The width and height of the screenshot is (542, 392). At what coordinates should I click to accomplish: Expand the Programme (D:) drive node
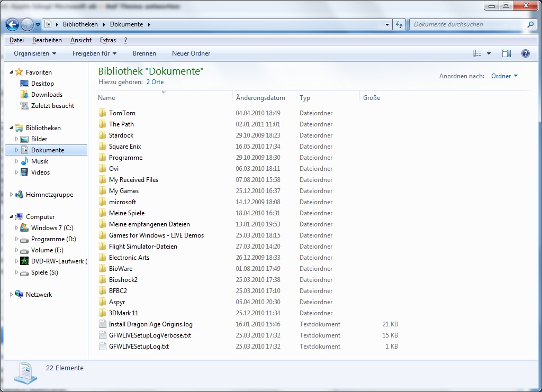pyautogui.click(x=16, y=239)
